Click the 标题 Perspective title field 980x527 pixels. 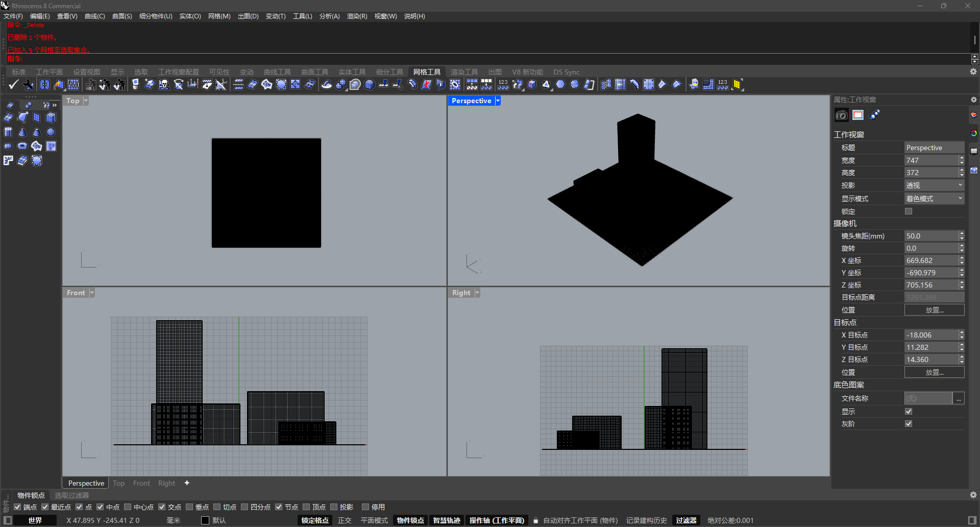(934, 148)
